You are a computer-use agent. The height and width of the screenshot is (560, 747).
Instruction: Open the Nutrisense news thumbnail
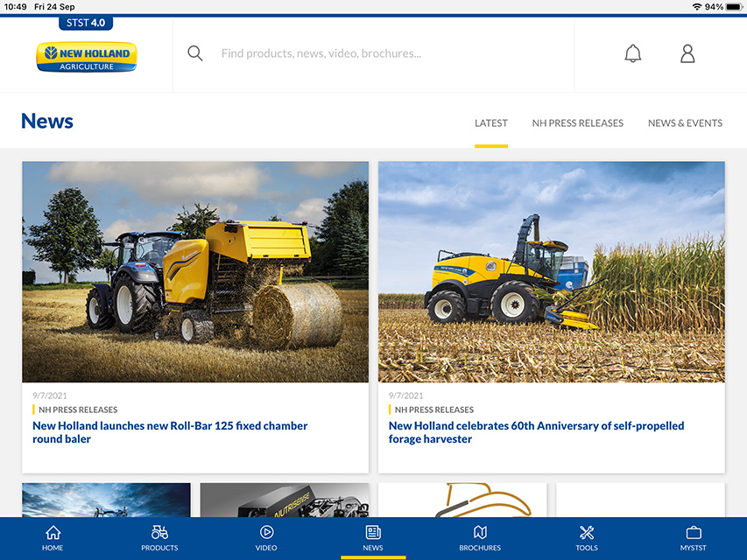[x=285, y=500]
